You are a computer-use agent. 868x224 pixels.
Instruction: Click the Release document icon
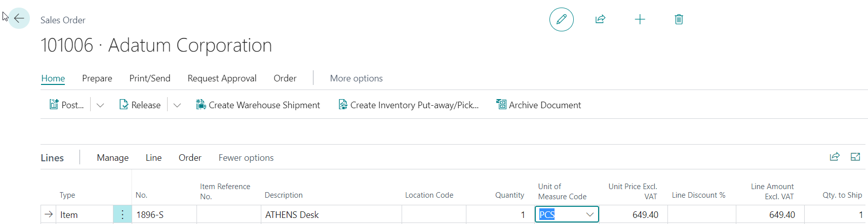click(x=124, y=105)
